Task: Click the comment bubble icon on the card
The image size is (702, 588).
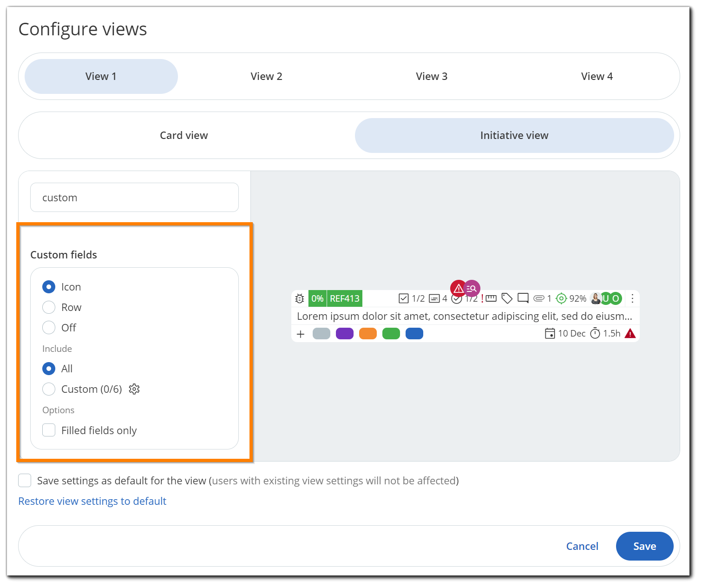Action: 523,298
